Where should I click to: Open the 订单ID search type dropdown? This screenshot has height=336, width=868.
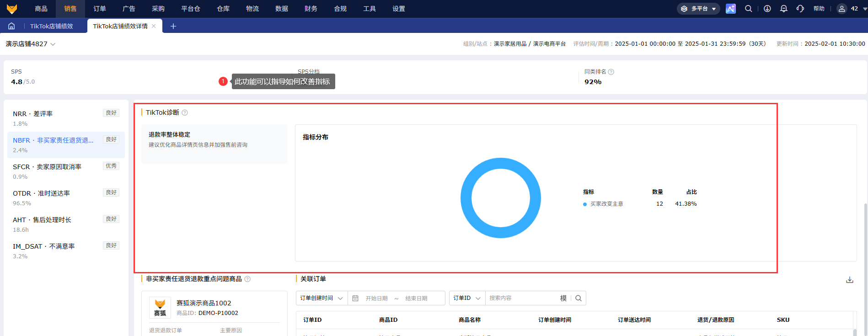(x=467, y=298)
